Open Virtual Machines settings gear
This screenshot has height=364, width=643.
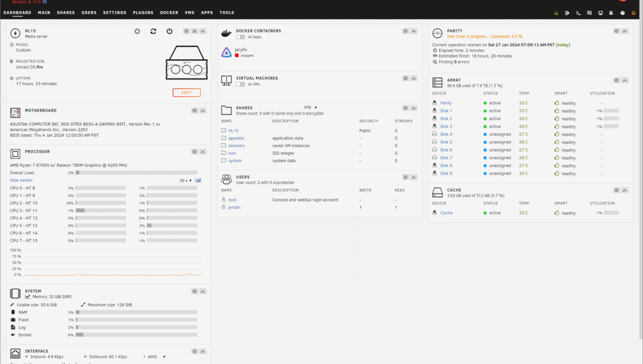[406, 78]
